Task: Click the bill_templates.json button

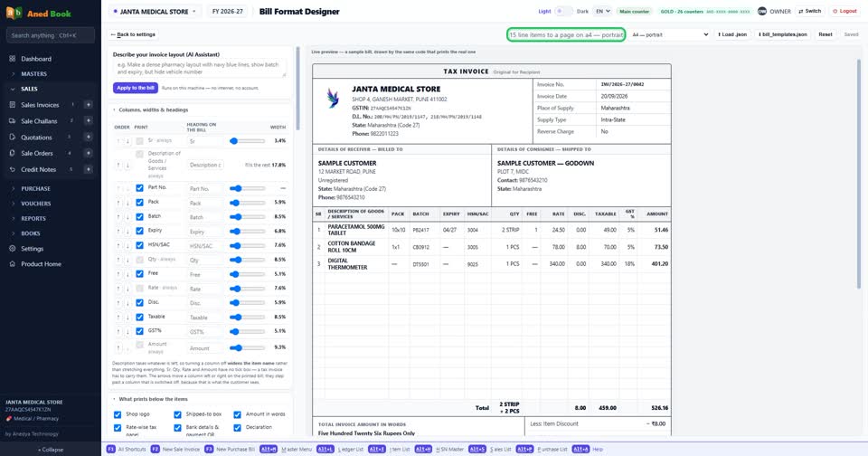Action: [x=782, y=34]
